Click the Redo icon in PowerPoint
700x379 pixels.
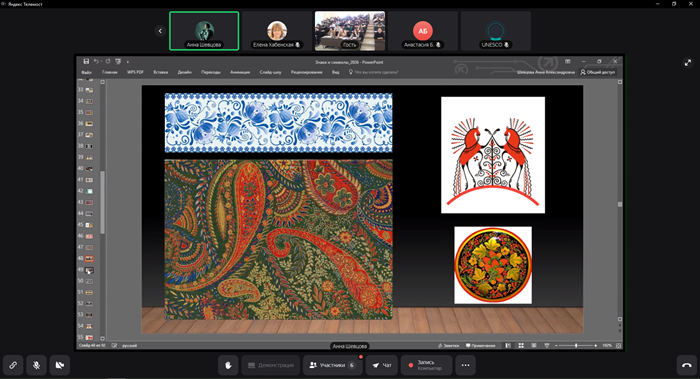[x=108, y=62]
